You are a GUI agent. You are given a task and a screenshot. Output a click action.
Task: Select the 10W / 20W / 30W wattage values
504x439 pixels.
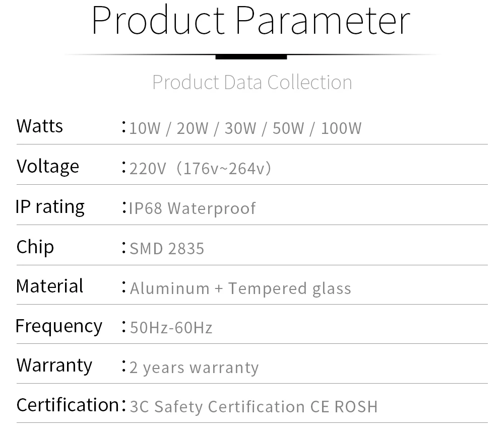(x=193, y=128)
